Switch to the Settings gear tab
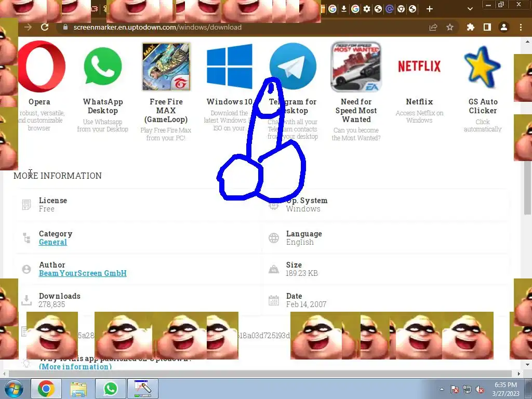Screen dimensions: 532x399 click(367, 9)
